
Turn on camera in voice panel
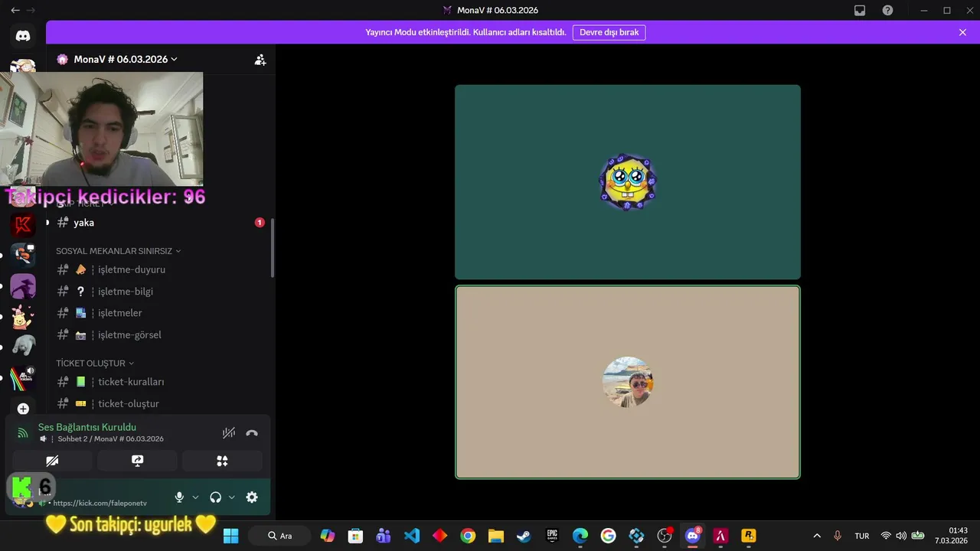(52, 461)
